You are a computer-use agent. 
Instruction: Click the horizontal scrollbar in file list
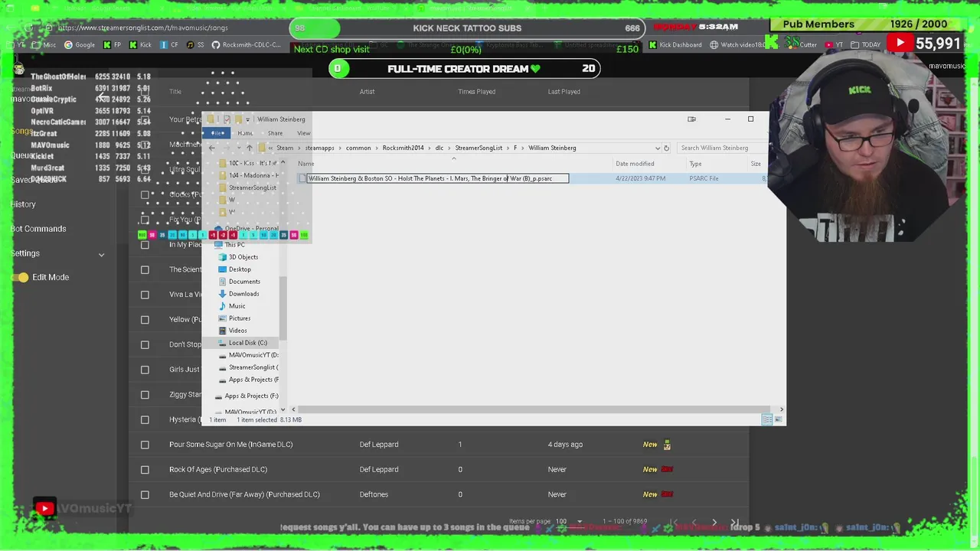click(534, 409)
